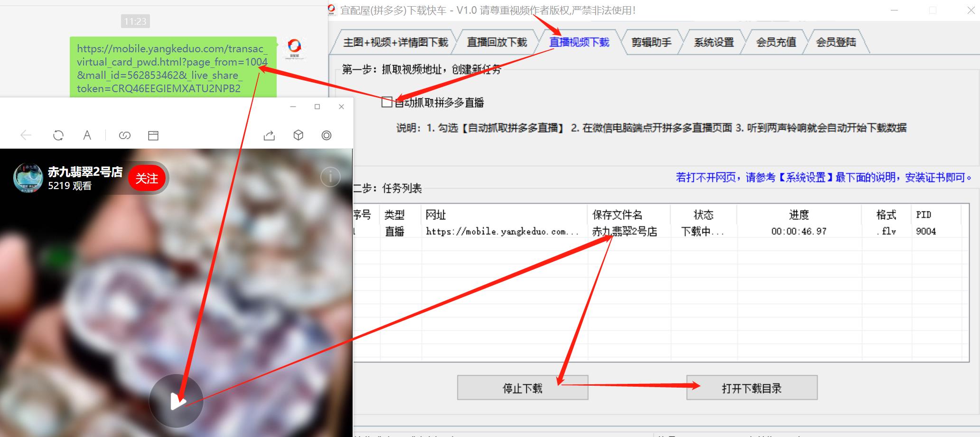Click the PID column header
980x437 pixels.
(x=935, y=215)
